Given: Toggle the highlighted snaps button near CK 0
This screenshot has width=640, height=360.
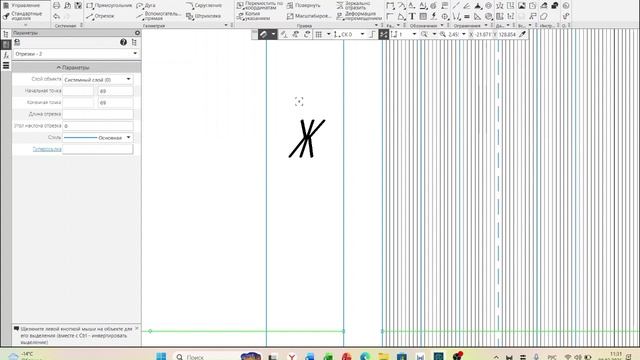Looking at the screenshot, I should point(384,35).
